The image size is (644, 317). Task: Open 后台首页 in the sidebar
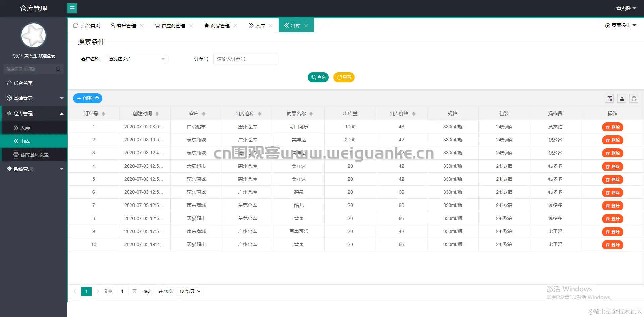pyautogui.click(x=34, y=83)
